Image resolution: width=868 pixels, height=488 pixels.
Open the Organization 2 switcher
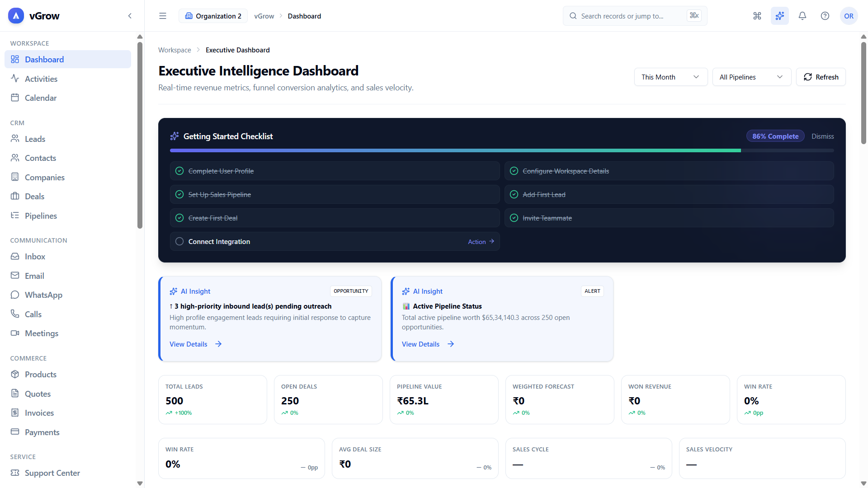point(213,16)
